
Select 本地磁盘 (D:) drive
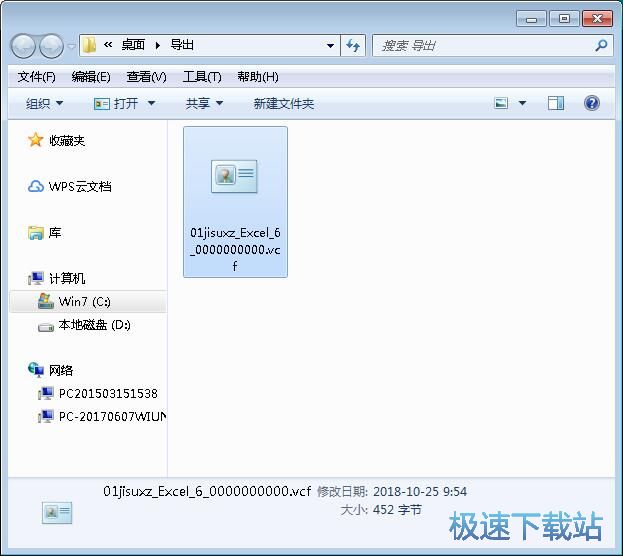pos(84,325)
